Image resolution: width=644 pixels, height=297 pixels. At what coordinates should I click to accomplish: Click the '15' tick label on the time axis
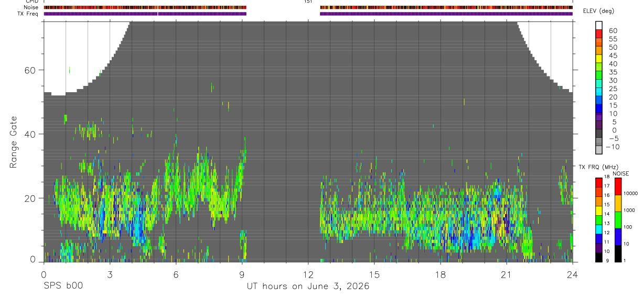[x=374, y=274]
